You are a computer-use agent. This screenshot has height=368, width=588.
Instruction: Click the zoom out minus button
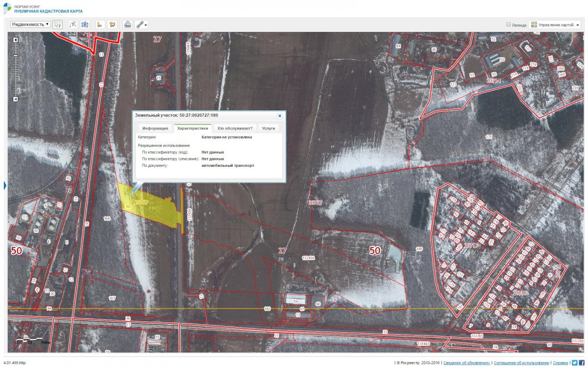click(x=16, y=99)
